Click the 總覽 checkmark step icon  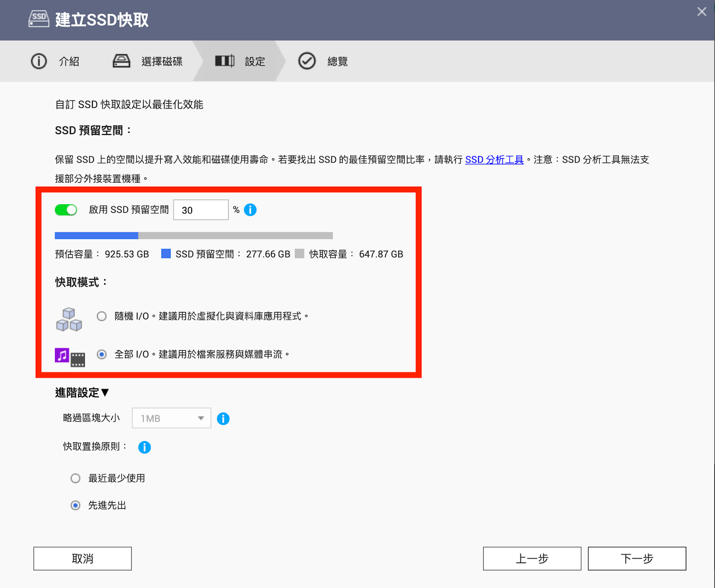pos(307,61)
